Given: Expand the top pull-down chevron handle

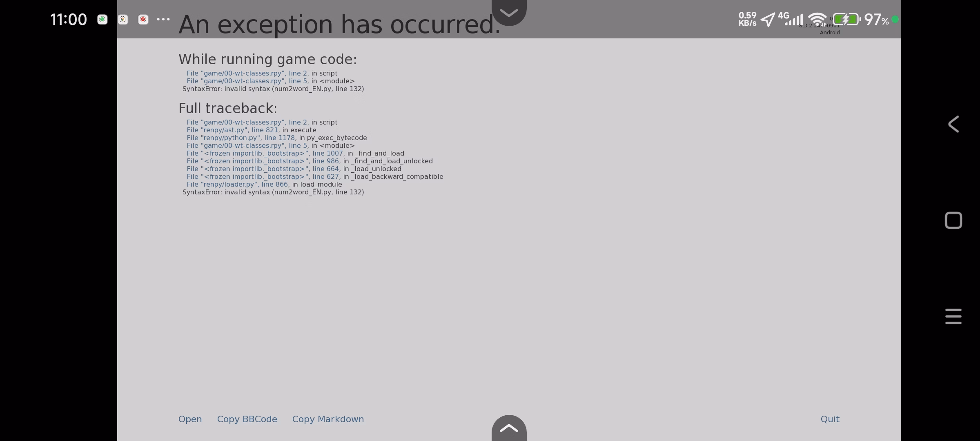Looking at the screenshot, I should point(509,12).
